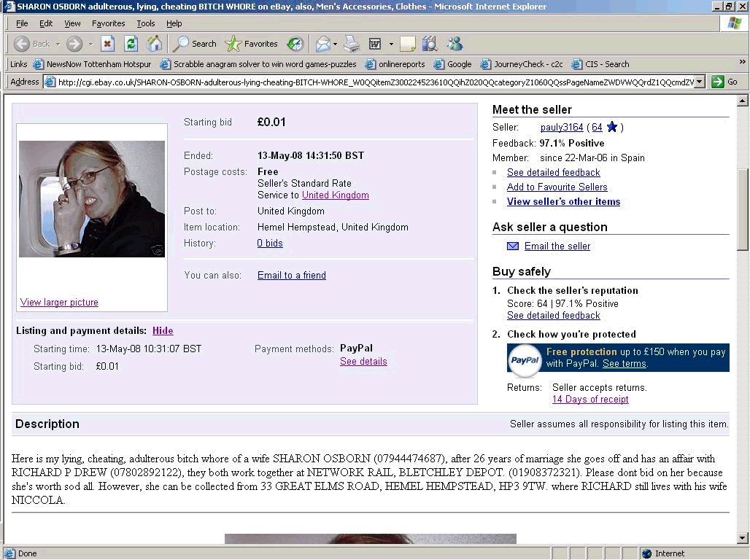This screenshot has height=560, width=750.
Task: Expand the address bar dropdown arrow
Action: [x=700, y=82]
